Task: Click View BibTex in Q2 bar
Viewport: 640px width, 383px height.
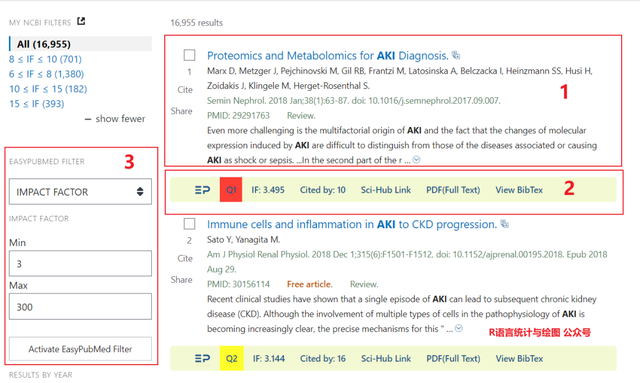Action: click(519, 359)
